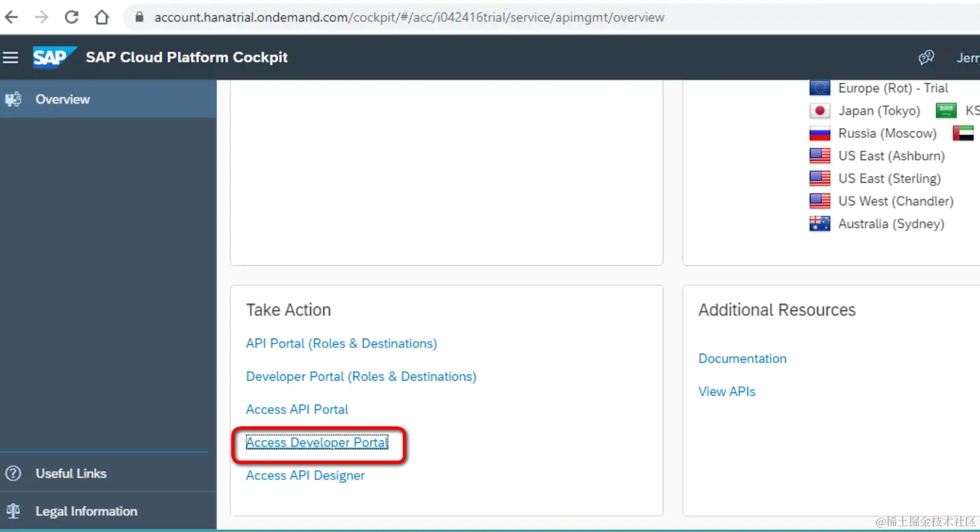The width and height of the screenshot is (980, 532).
Task: Select the Russia (Moscow) region
Action: pyautogui.click(x=887, y=133)
